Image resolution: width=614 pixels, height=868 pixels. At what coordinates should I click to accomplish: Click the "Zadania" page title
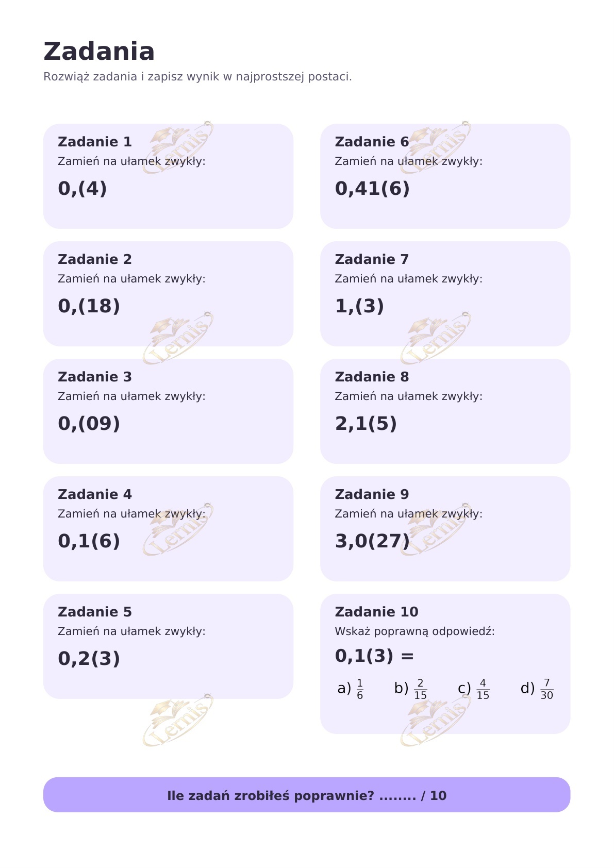[99, 52]
